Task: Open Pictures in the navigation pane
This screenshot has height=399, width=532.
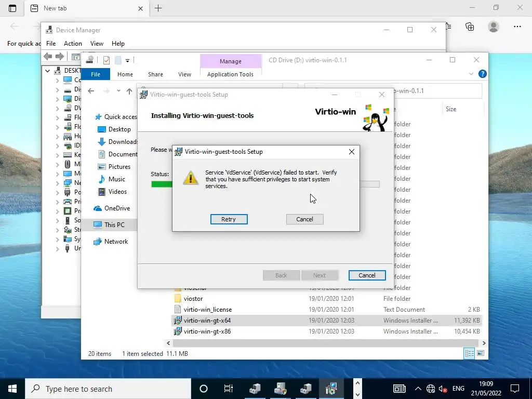Action: (114, 167)
